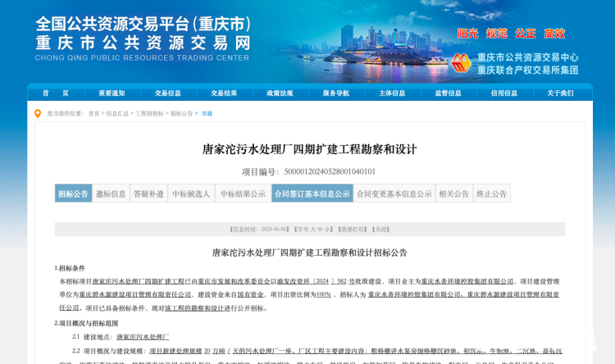Go to 首页 in the breadcrumb
Viewport: 615px width, 364px height.
click(x=93, y=114)
